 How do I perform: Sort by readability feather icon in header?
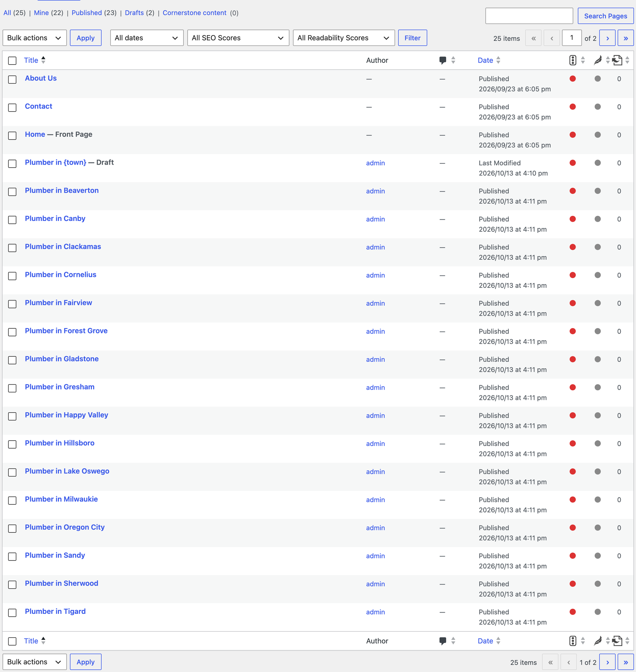598,60
